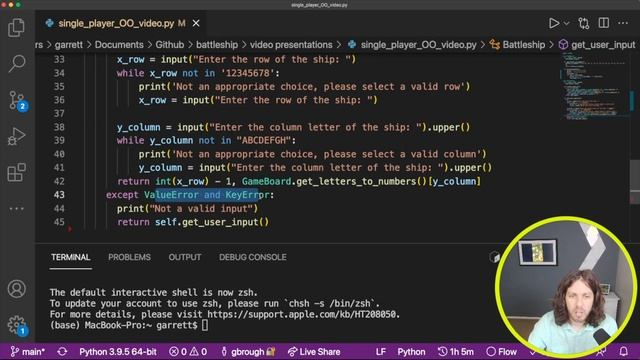Open the Search view in the activity bar
640x360 pixels.
click(16, 64)
